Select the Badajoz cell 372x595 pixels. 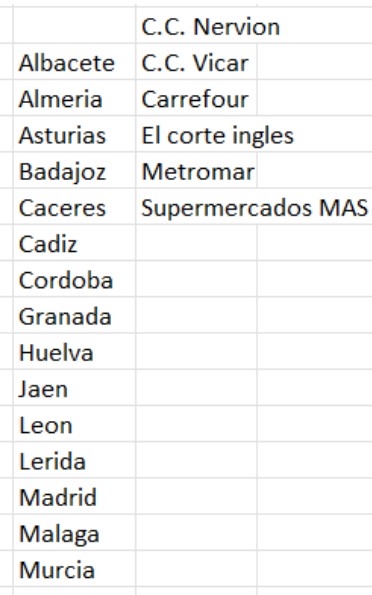[x=74, y=170]
